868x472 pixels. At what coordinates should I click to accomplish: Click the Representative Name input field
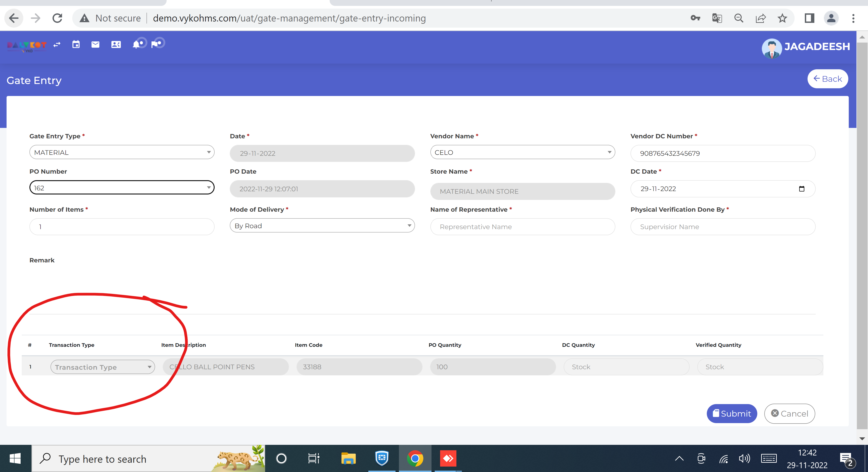tap(522, 227)
